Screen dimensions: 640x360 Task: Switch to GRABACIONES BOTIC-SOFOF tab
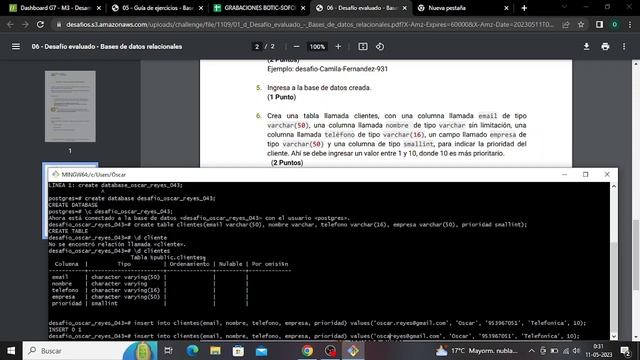[259, 8]
